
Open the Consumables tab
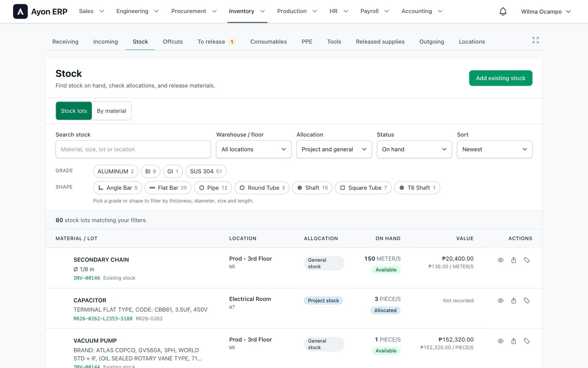click(x=269, y=42)
